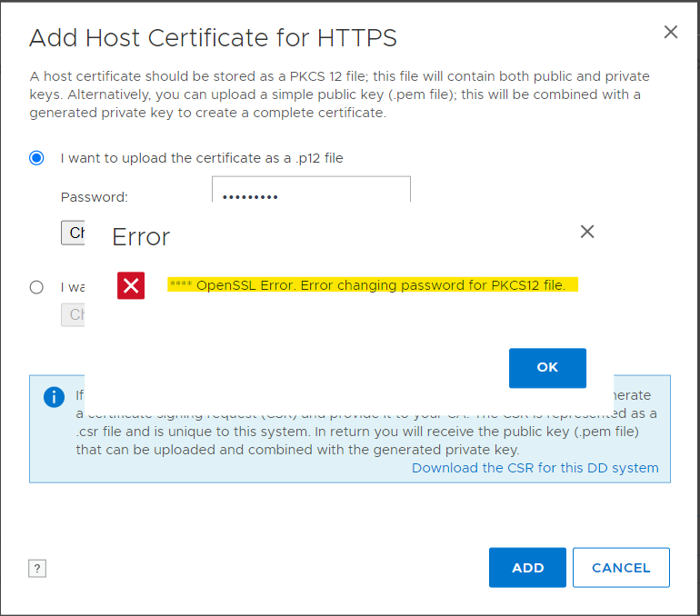
Task: Click the Password field label
Action: click(x=95, y=197)
